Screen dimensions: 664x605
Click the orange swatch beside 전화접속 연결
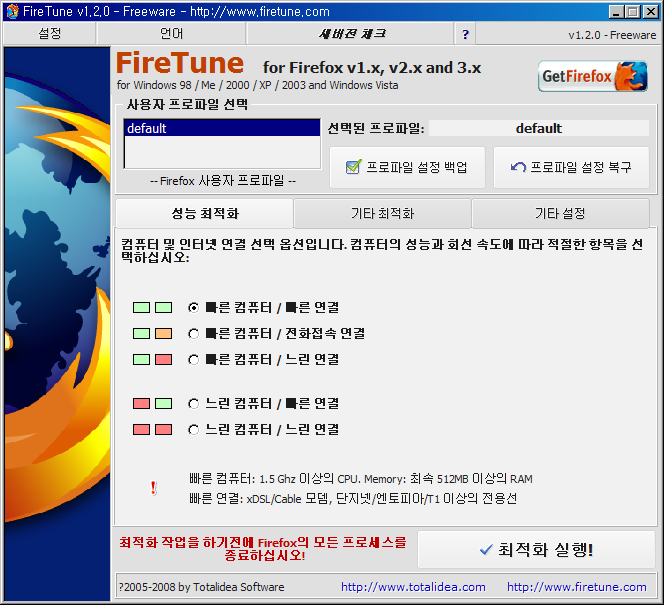coord(163,334)
